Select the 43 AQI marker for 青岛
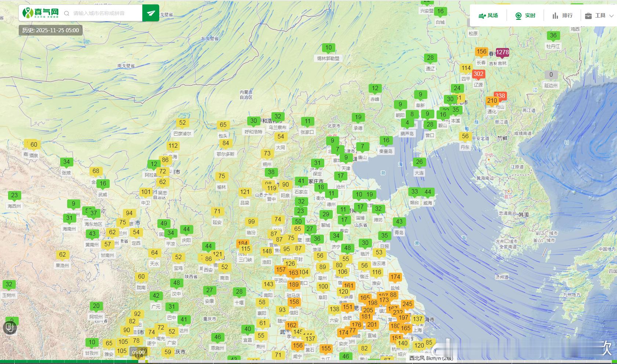Screen dimensions: 617x364 point(399,222)
